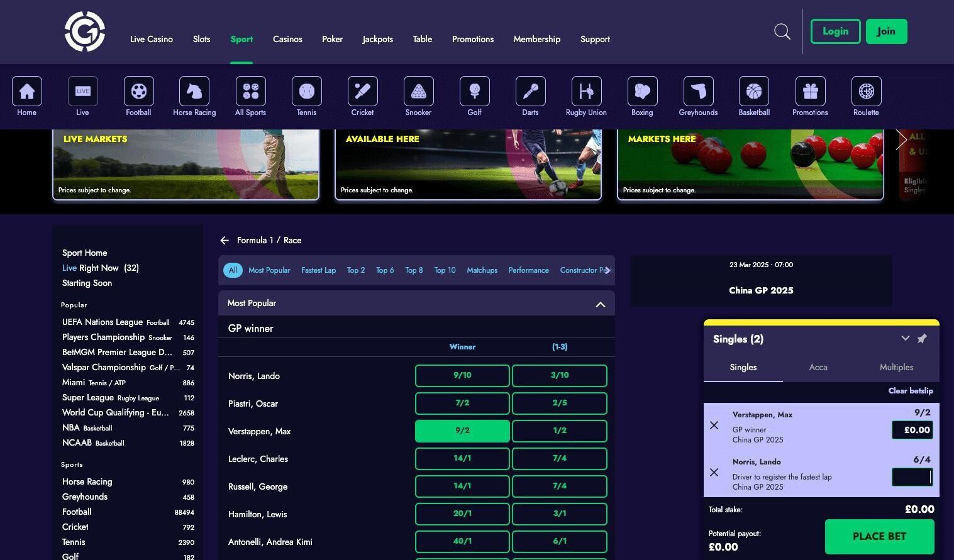Open Sport Home in sidebar
Image resolution: width=954 pixels, height=560 pixels.
[85, 253]
